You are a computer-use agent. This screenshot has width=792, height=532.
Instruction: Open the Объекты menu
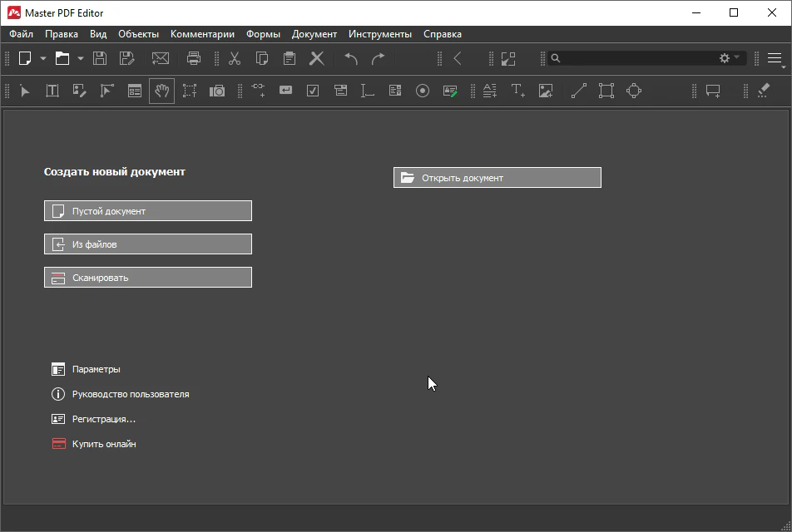pyautogui.click(x=138, y=34)
